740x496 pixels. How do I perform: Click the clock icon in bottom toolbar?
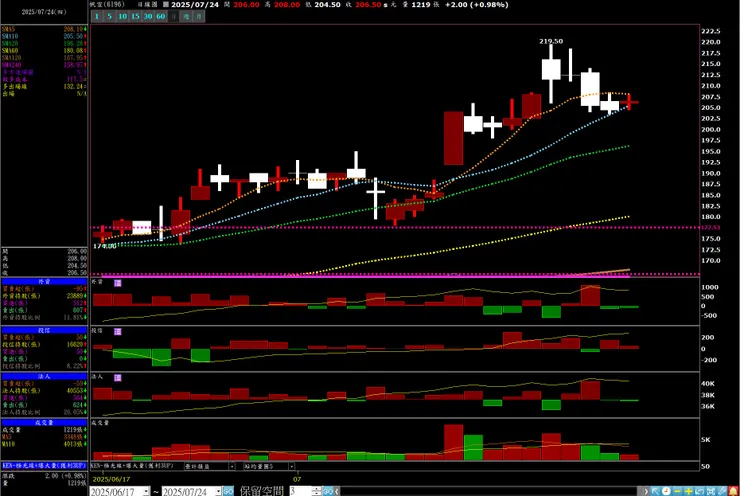(666, 491)
